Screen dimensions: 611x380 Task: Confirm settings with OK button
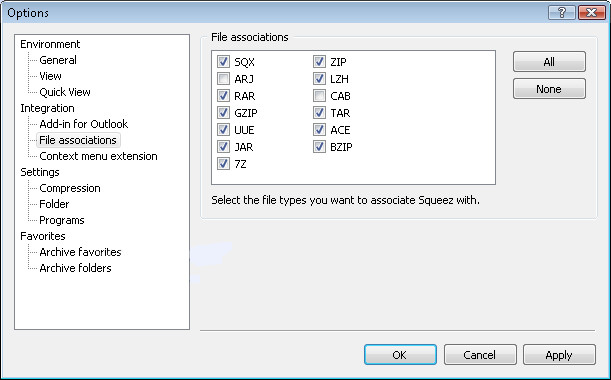coord(400,355)
